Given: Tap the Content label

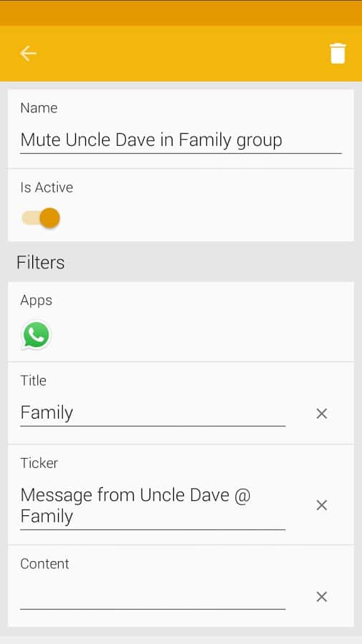Looking at the screenshot, I should [44, 564].
